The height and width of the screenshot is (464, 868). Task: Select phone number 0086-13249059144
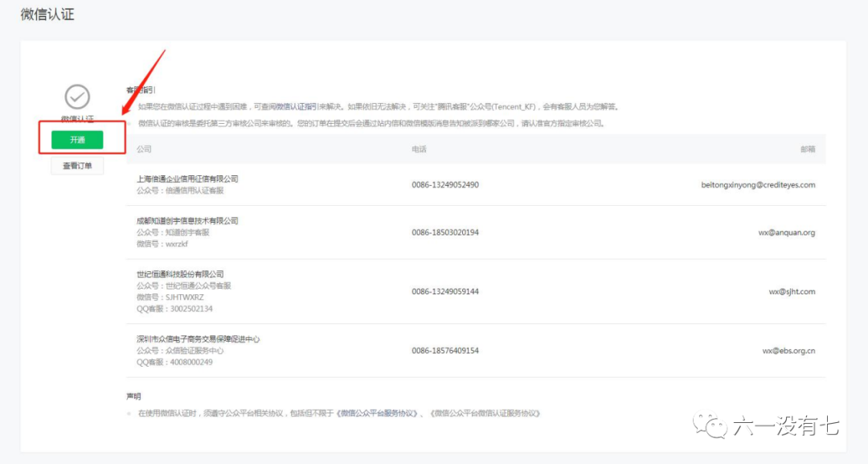coord(445,292)
